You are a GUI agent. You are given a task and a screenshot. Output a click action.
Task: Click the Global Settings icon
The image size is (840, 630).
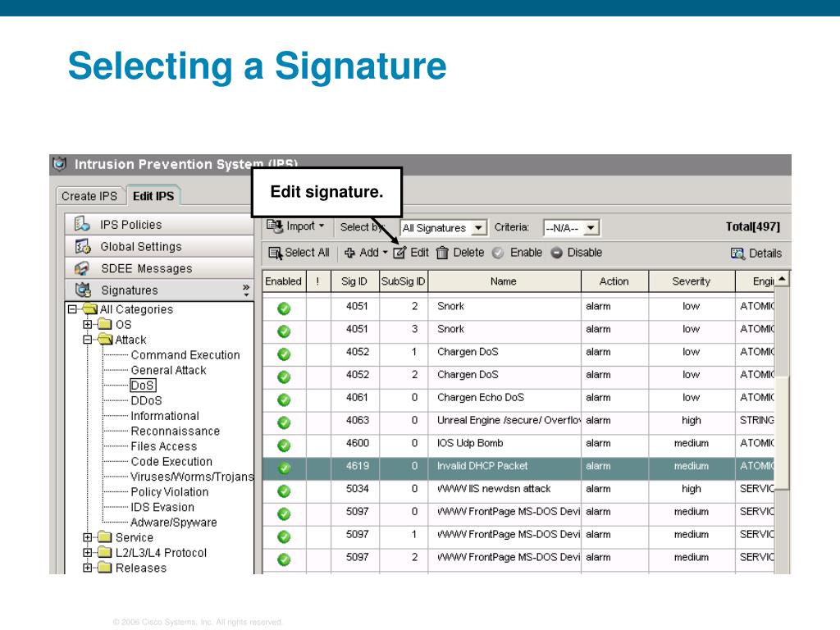[x=83, y=246]
